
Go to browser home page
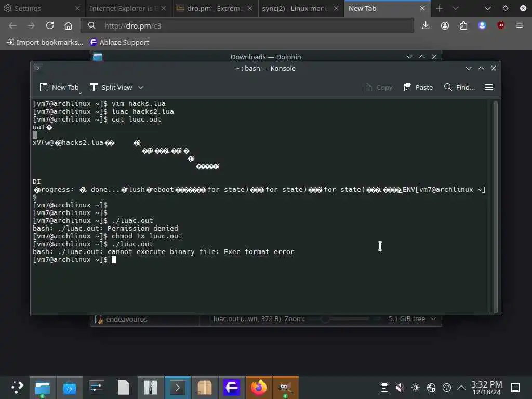tap(68, 26)
